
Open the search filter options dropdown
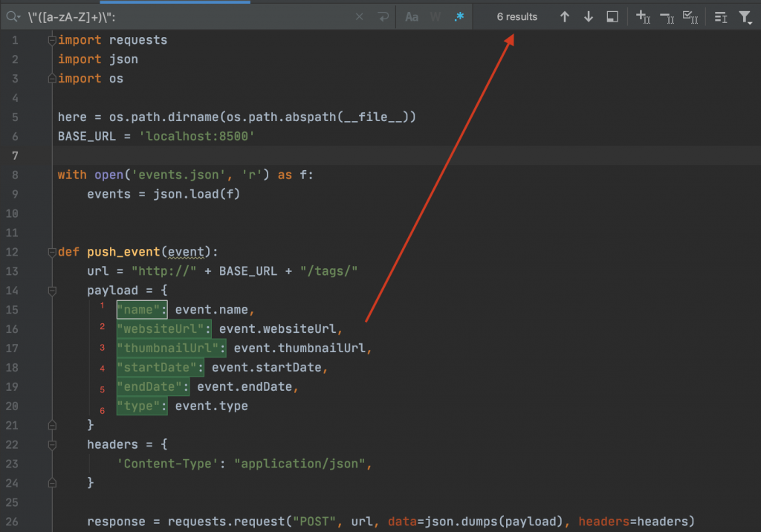[x=745, y=18]
